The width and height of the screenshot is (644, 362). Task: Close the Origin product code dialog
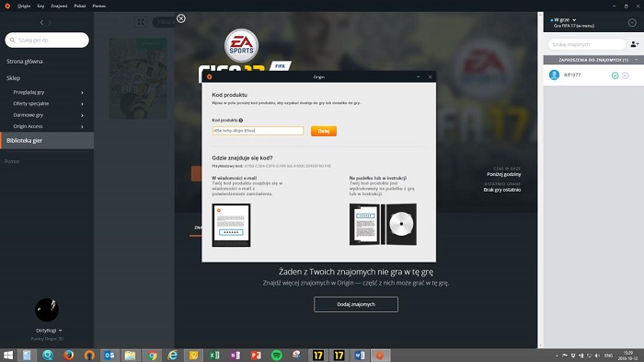430,77
